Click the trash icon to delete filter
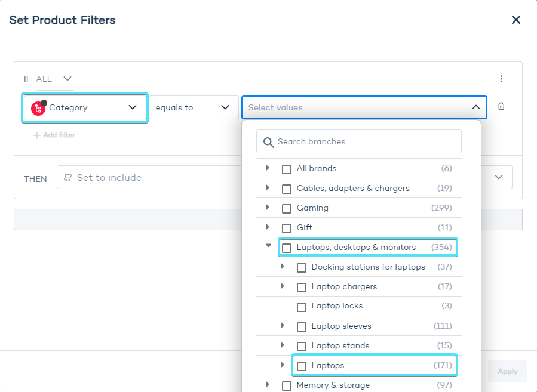The width and height of the screenshot is (537, 392). (501, 106)
